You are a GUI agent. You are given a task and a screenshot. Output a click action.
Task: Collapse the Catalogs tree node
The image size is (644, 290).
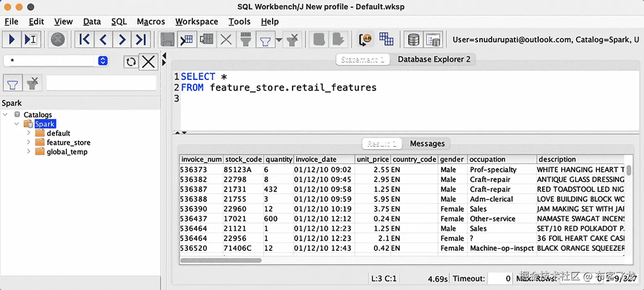pos(5,115)
